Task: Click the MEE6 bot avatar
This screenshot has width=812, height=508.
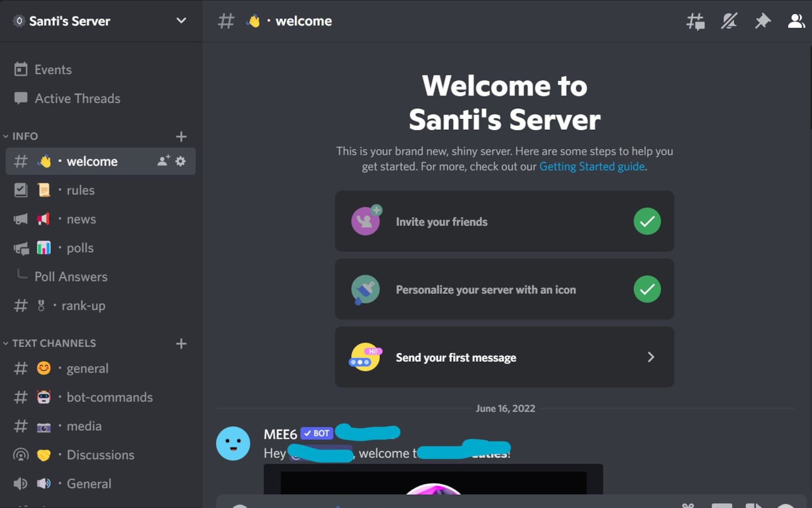Action: (233, 444)
